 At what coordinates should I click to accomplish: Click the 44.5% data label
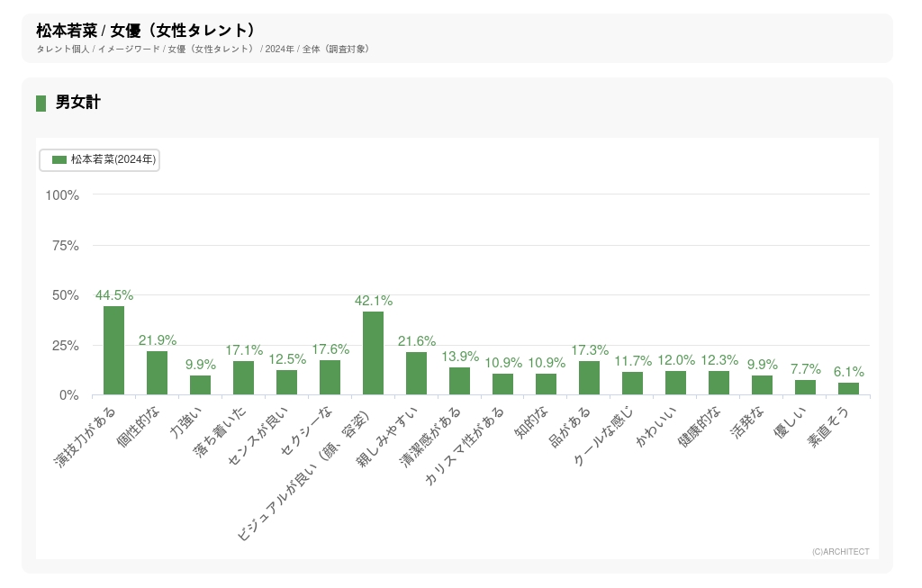114,295
